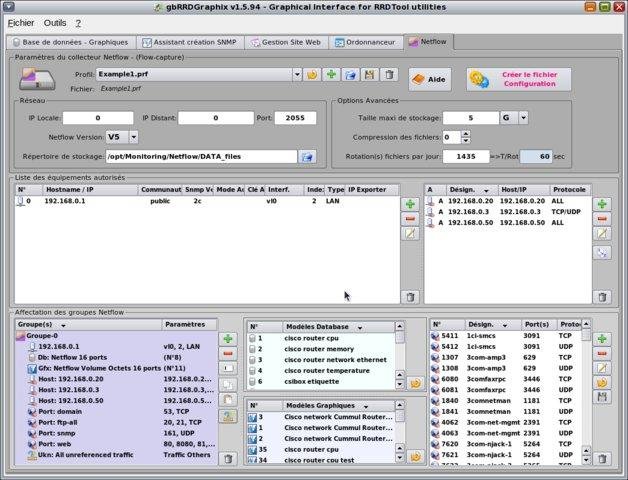Delete all Netflow groups with trash icon
628x480 pixels.
tap(228, 458)
